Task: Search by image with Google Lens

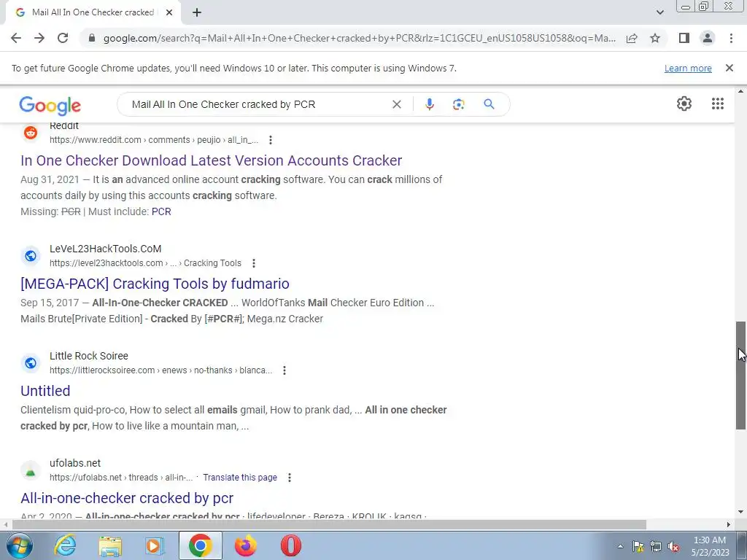Action: coord(458,104)
